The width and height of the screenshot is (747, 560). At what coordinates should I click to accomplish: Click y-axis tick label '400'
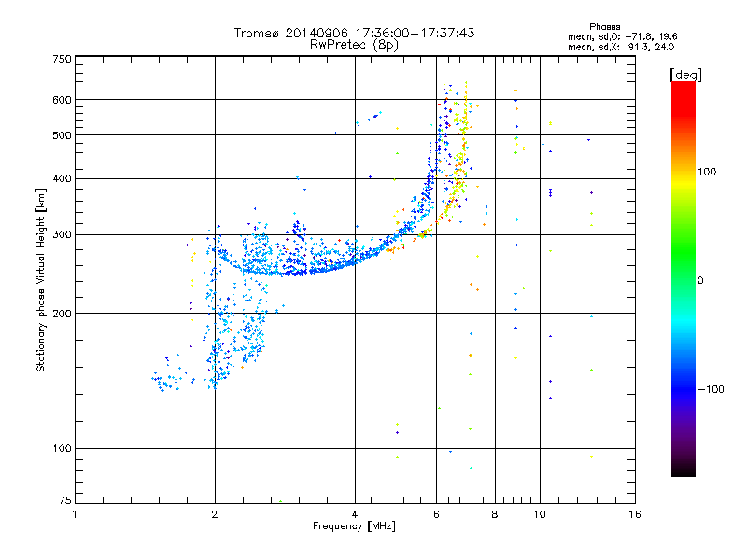pyautogui.click(x=62, y=179)
